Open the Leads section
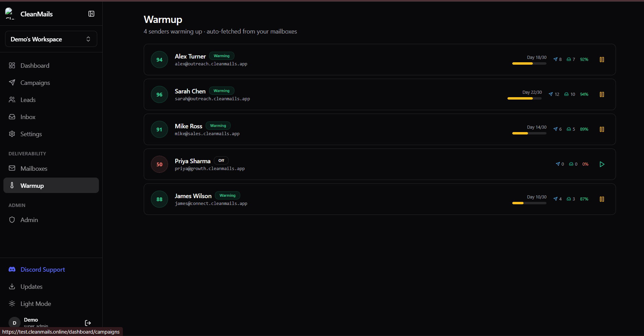 [51, 100]
